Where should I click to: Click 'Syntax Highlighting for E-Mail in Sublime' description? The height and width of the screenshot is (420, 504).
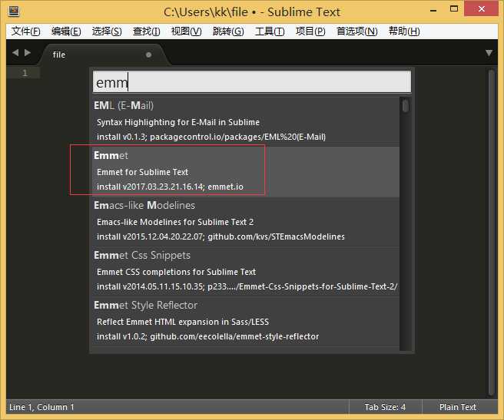click(x=178, y=122)
